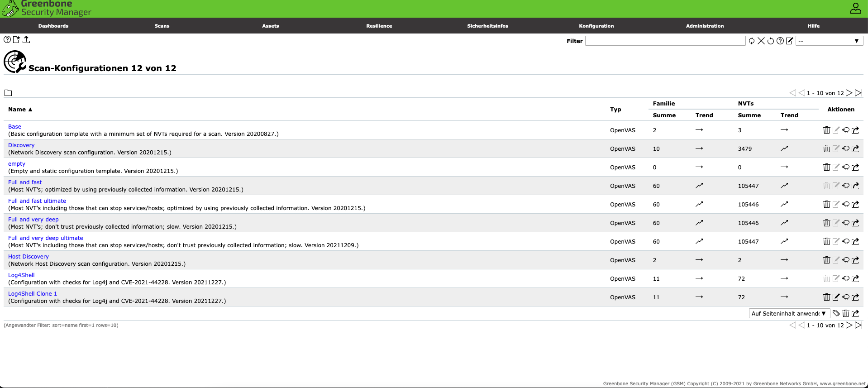Open Full and very deep ultimate link
This screenshot has height=388, width=868.
pos(46,238)
